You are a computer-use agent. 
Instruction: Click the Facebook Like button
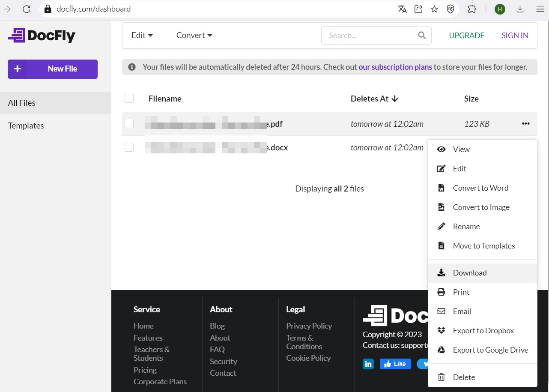click(395, 364)
